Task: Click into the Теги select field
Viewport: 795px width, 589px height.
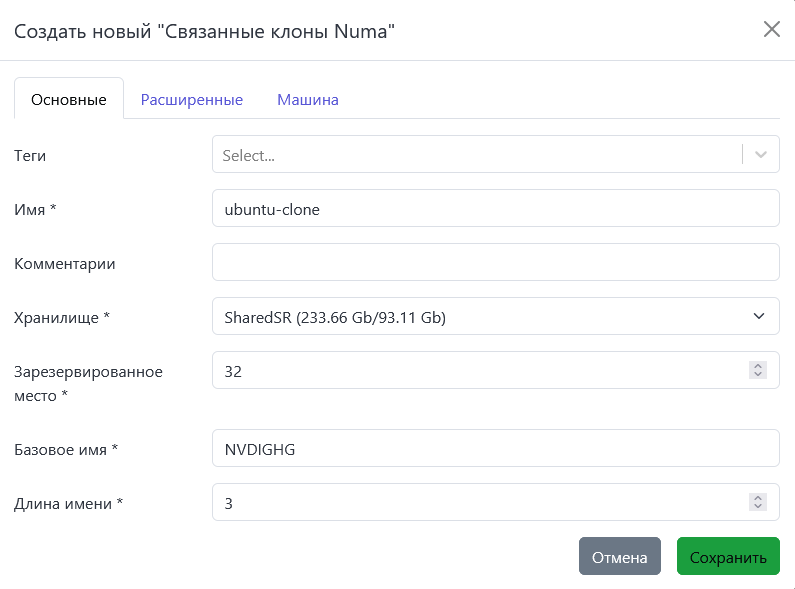Action: coord(475,155)
